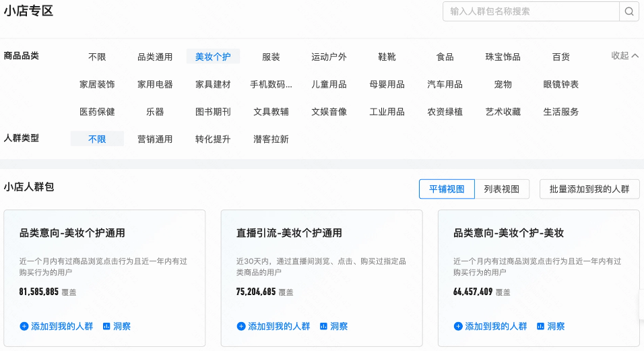
Task: Filter by 文娱音像 category
Action: click(329, 112)
